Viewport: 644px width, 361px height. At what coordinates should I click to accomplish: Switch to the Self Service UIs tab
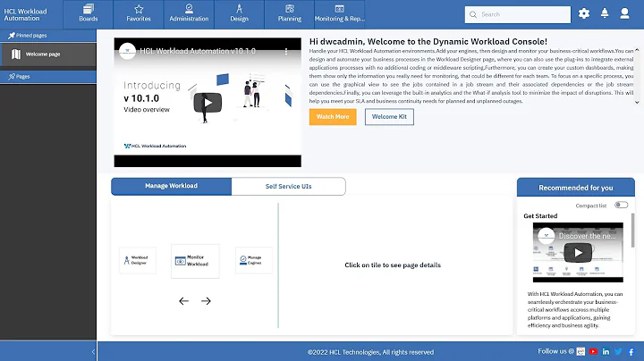(x=288, y=186)
